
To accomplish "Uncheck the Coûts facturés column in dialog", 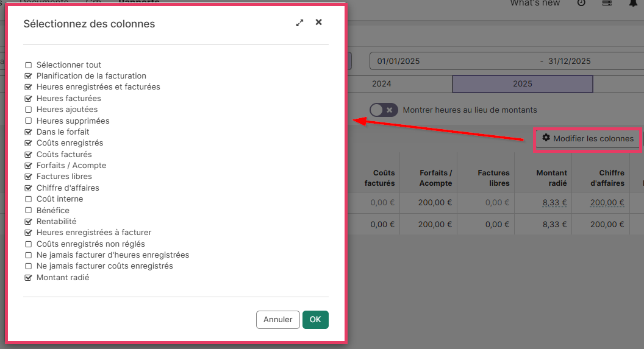I will point(28,155).
